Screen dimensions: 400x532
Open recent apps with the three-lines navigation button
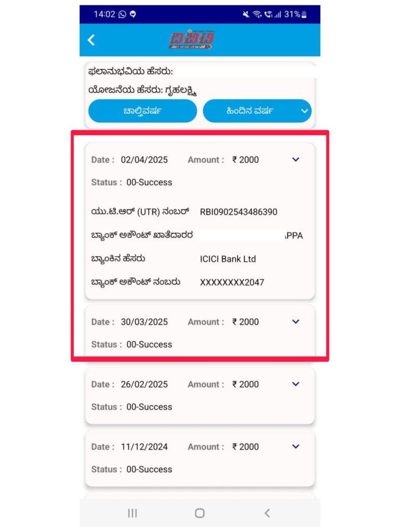coord(132,513)
